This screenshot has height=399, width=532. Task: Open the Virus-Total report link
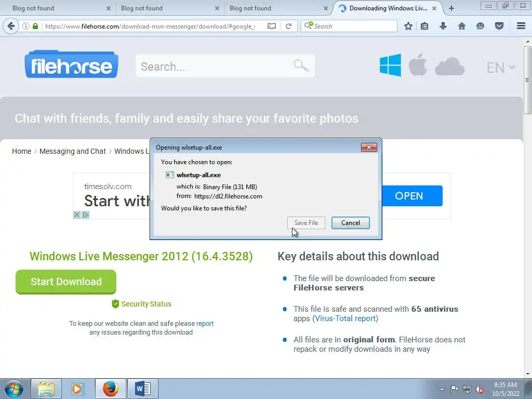click(345, 318)
